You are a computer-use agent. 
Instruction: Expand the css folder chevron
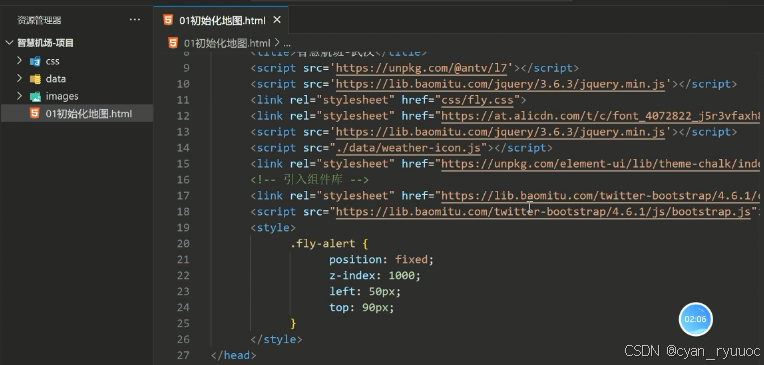pyautogui.click(x=19, y=61)
